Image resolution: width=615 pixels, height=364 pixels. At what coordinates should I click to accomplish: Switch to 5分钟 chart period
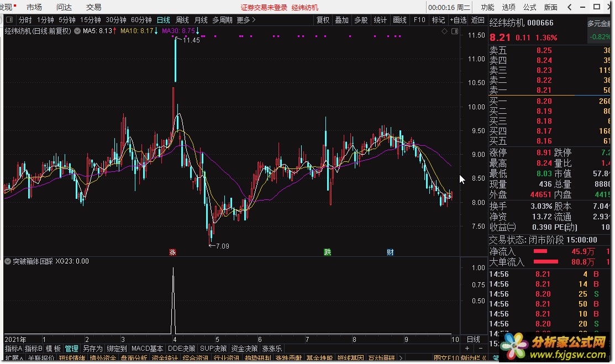[x=67, y=20]
